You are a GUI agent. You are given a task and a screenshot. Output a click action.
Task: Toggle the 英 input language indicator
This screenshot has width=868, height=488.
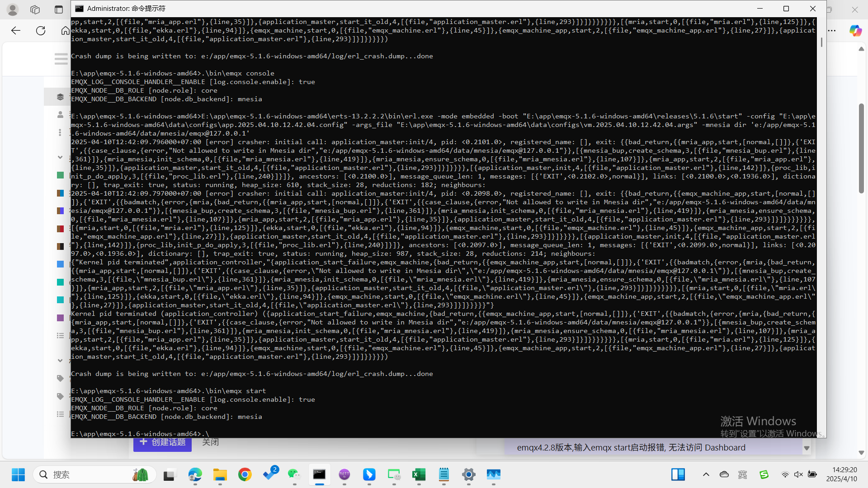[742, 474]
